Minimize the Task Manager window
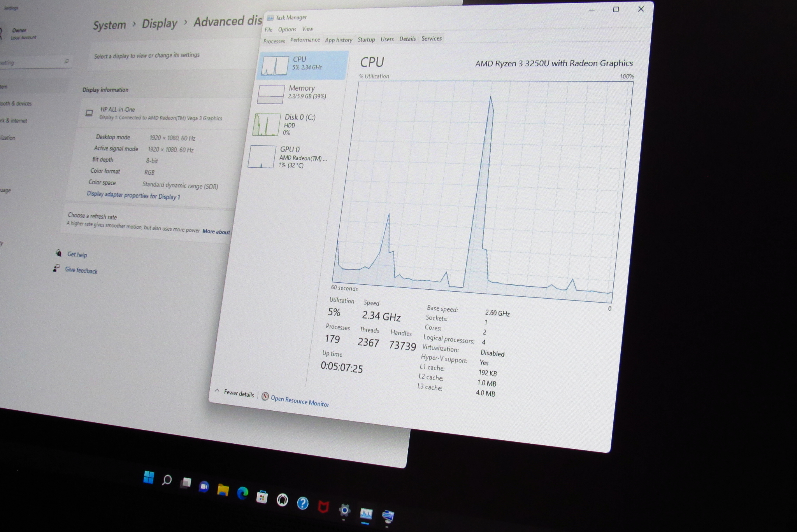 pos(592,10)
